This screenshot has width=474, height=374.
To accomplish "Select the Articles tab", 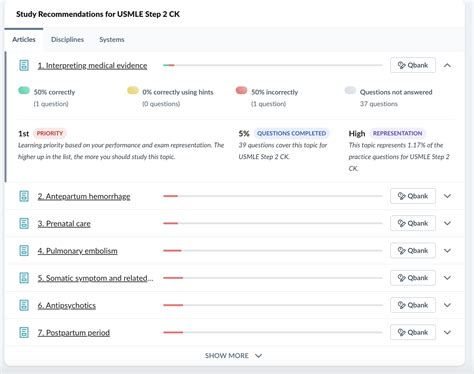I will click(x=24, y=39).
